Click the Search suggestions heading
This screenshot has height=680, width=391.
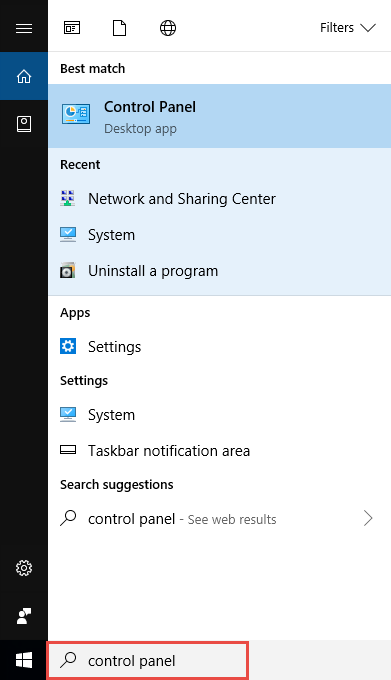tap(117, 484)
